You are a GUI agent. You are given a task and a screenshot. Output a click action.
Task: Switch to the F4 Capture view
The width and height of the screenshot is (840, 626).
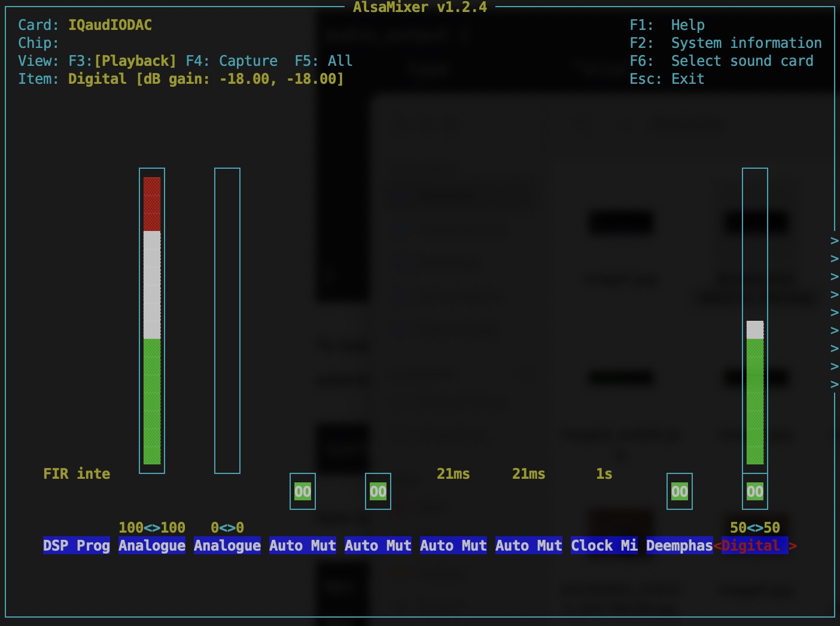point(232,61)
